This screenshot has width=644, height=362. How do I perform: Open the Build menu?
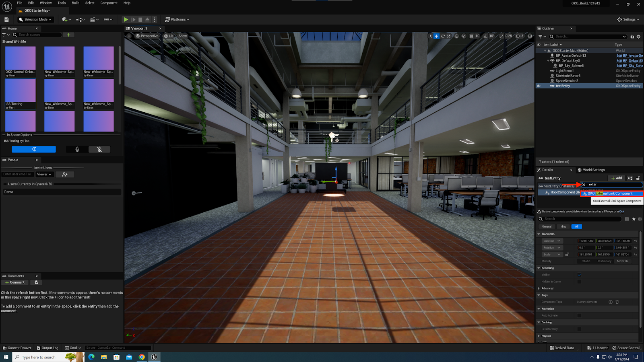(75, 3)
